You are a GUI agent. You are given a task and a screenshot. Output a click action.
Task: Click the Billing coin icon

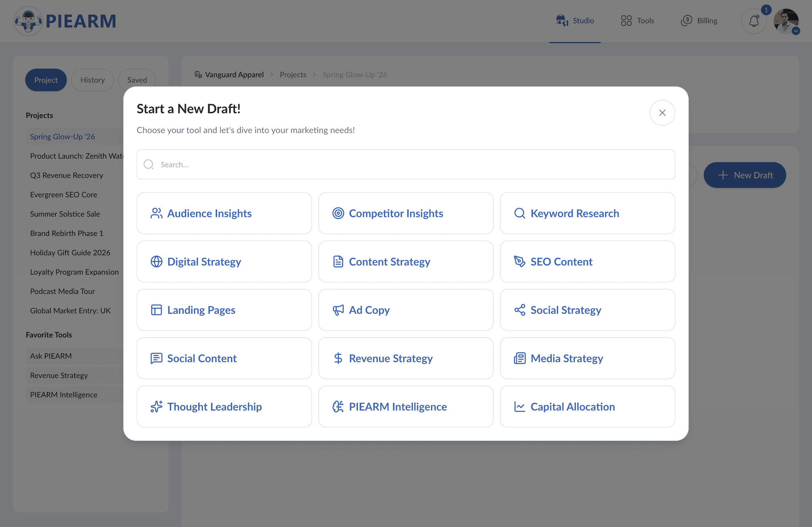click(687, 21)
